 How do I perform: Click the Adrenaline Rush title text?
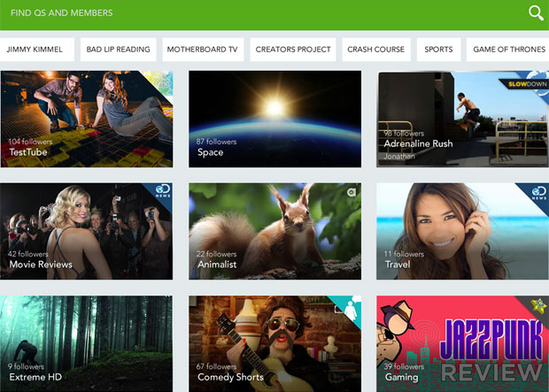[419, 143]
